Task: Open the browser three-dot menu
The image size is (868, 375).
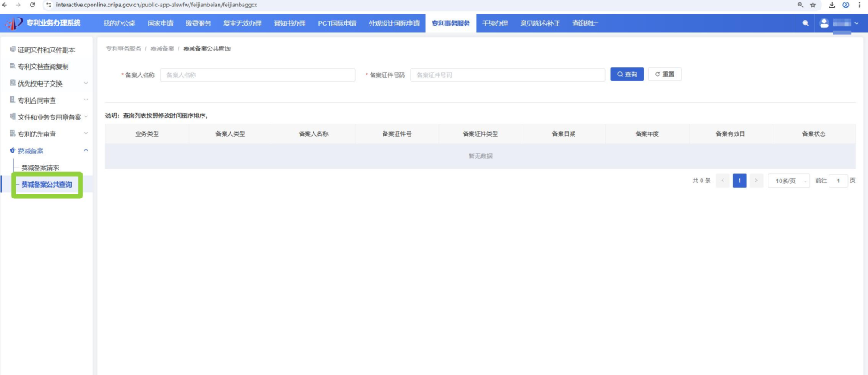Action: click(862, 5)
